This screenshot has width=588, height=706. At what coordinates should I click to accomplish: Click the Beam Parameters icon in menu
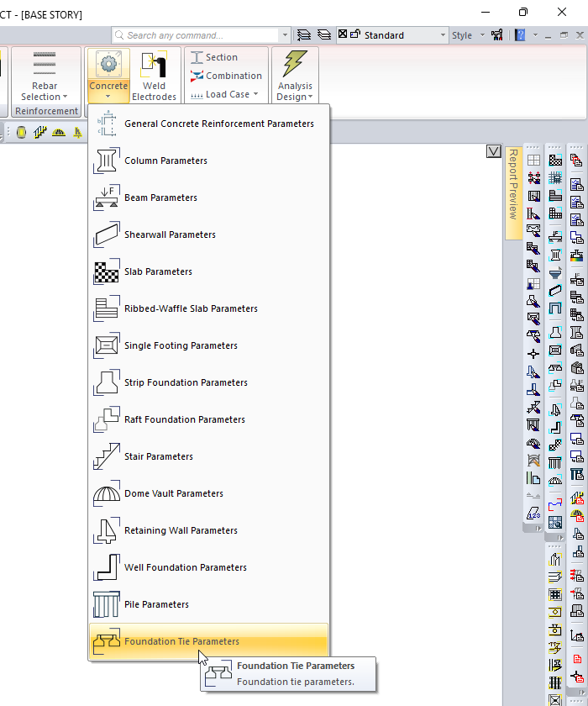pos(106,198)
